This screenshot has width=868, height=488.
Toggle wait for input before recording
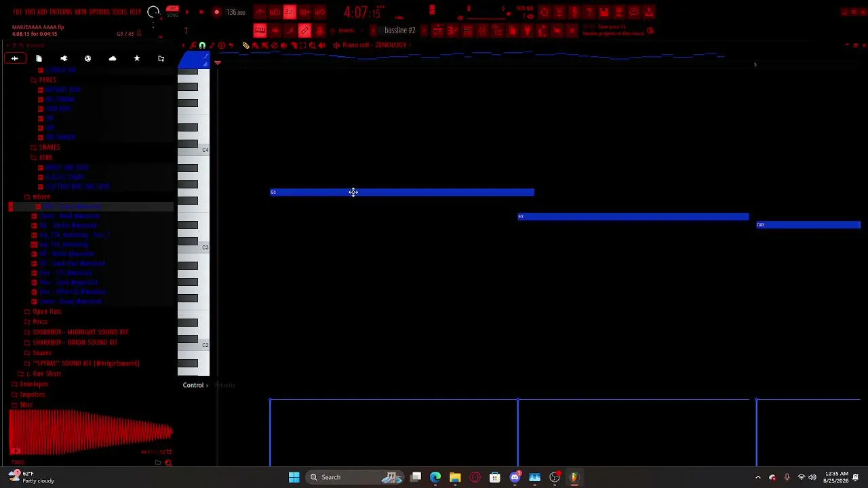275,12
